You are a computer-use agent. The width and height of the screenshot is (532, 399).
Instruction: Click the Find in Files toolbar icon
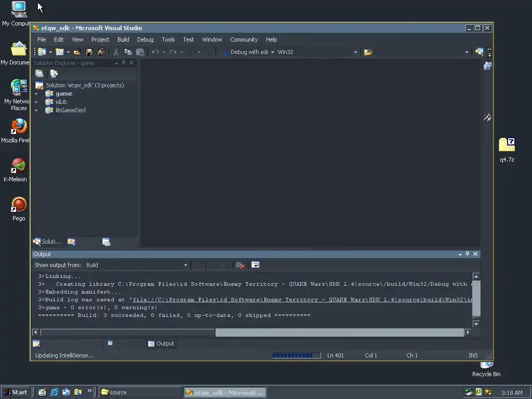pyautogui.click(x=368, y=52)
